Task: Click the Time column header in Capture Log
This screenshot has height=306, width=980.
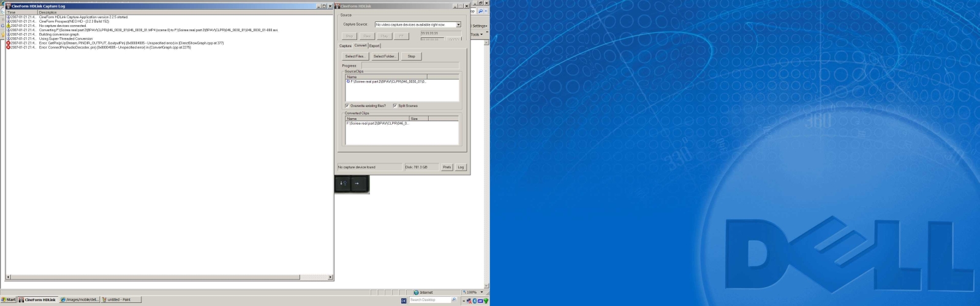Action: pyautogui.click(x=22, y=12)
